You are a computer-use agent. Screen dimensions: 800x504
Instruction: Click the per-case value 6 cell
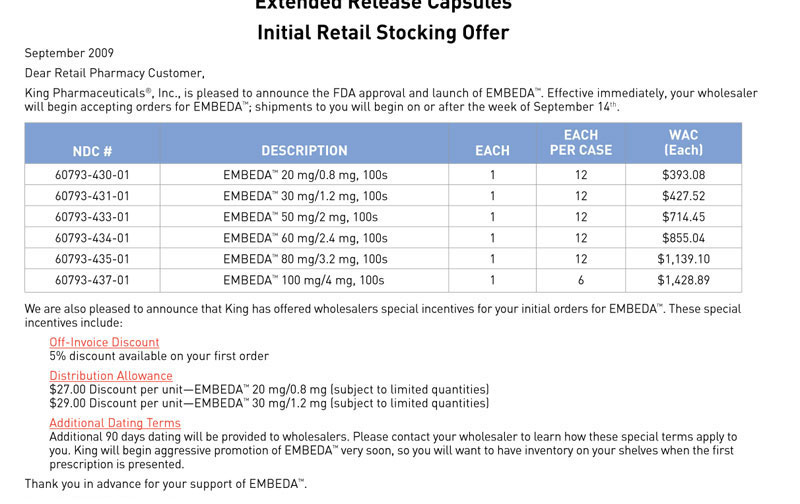tap(581, 280)
